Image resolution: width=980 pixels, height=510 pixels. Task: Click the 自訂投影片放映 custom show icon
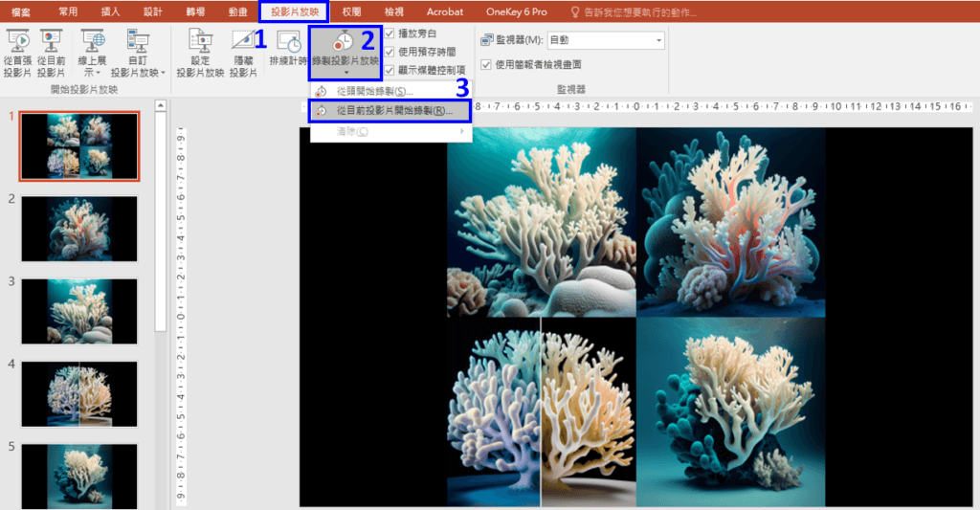click(138, 40)
